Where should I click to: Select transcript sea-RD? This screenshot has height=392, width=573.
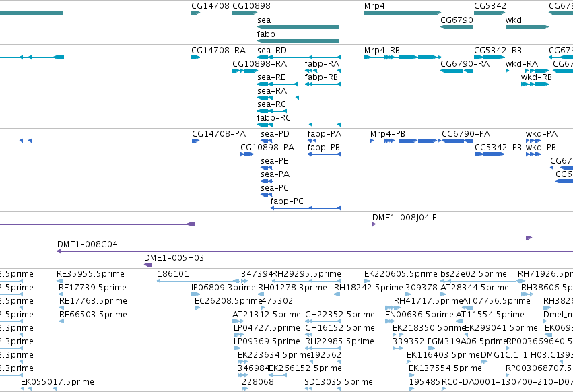click(x=272, y=51)
